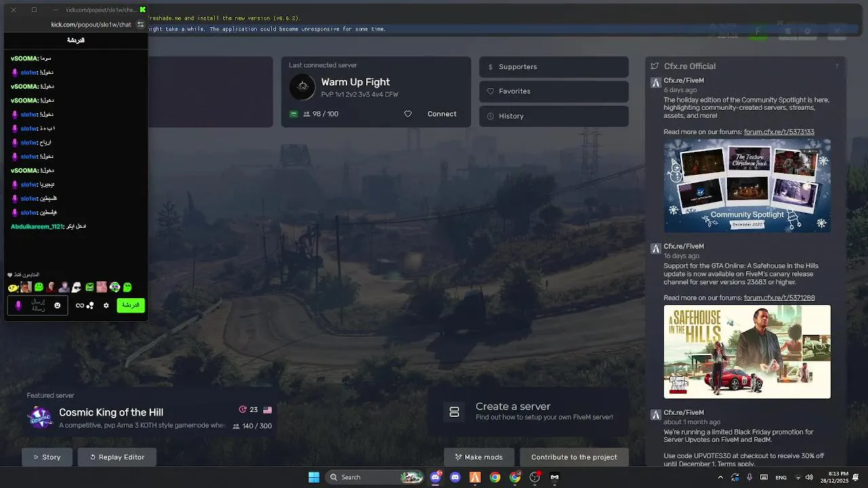The height and width of the screenshot is (488, 868).
Task: Favorite Warm Up Fight with heart icon
Action: (408, 114)
